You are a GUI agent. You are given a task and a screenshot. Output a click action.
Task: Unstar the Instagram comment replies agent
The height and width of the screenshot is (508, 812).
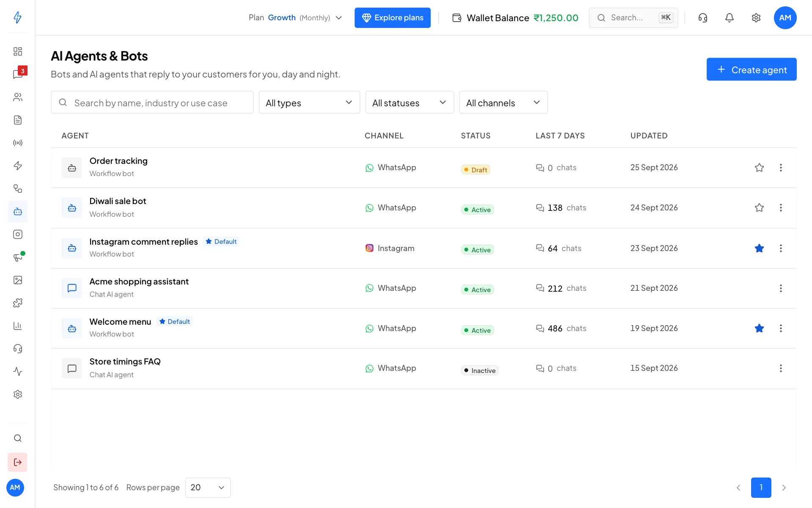pyautogui.click(x=759, y=248)
